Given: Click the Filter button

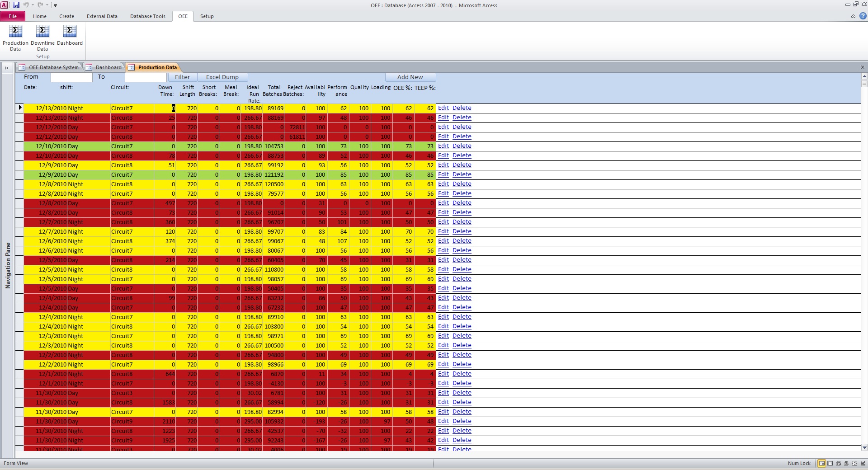Looking at the screenshot, I should point(182,77).
